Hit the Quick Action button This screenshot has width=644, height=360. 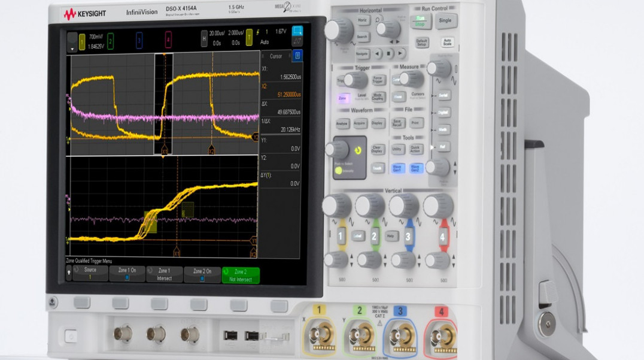pyautogui.click(x=415, y=149)
